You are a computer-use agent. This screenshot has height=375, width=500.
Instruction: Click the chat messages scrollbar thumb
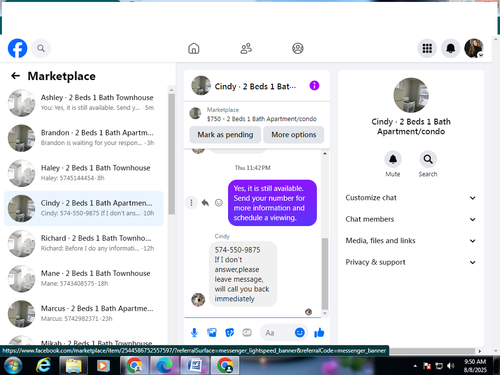coord(325,274)
